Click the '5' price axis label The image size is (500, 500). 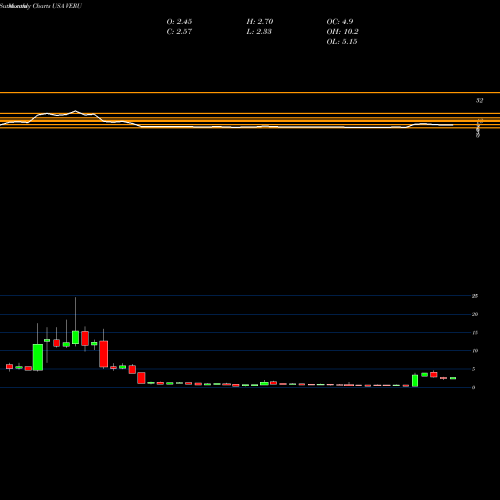473,369
